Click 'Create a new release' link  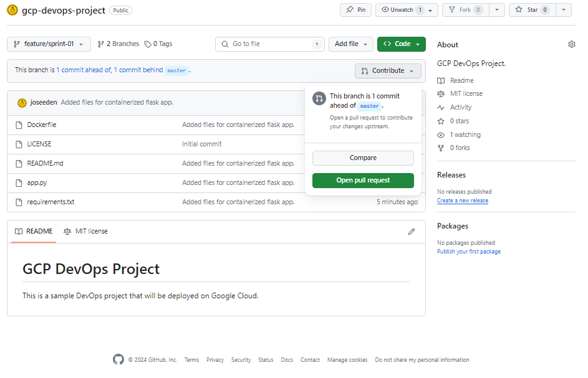click(463, 201)
